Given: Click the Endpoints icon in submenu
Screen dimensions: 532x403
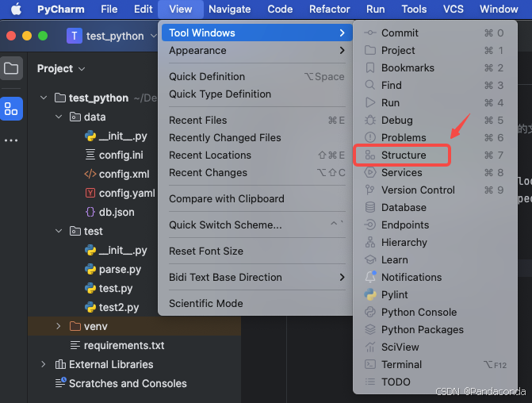Looking at the screenshot, I should [x=369, y=225].
